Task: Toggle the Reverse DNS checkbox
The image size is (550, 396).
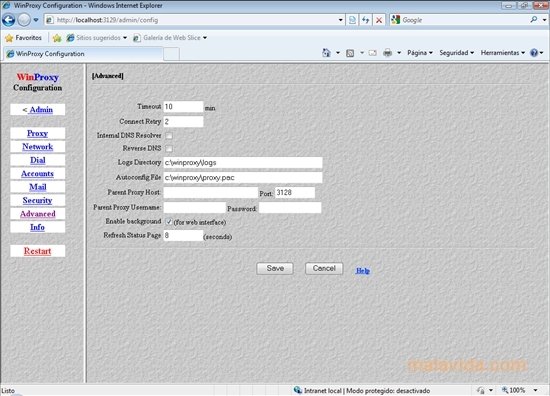Action: [x=169, y=149]
